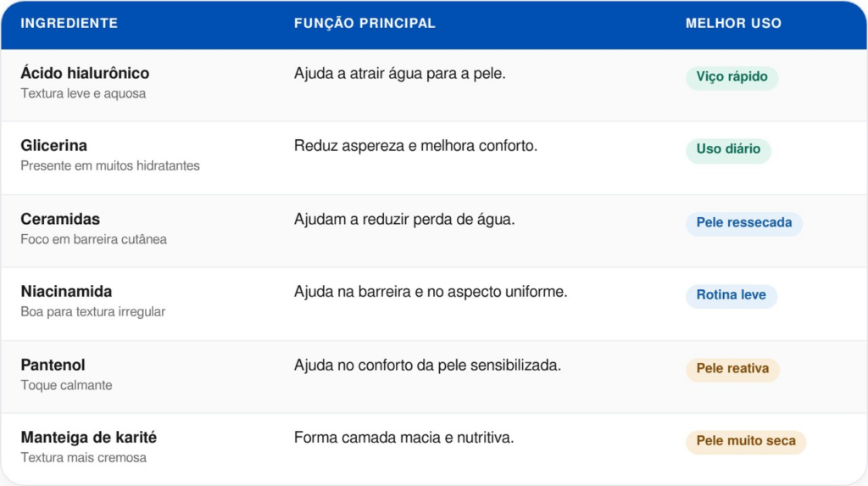Select the Pantenol ingredient name
Image resolution: width=868 pixels, height=486 pixels.
53,366
